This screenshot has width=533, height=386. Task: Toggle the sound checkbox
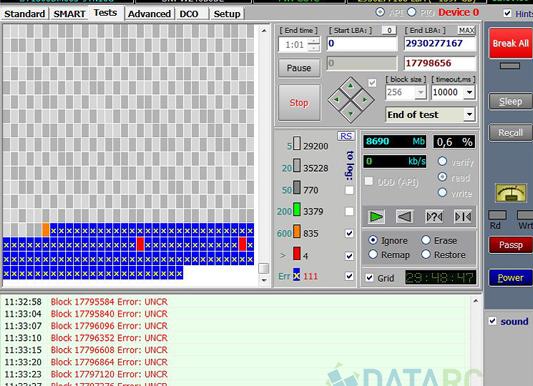pyautogui.click(x=493, y=321)
